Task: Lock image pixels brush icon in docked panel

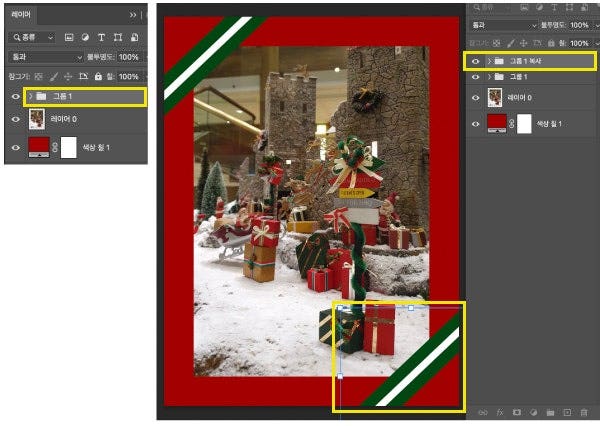Action: (x=510, y=43)
